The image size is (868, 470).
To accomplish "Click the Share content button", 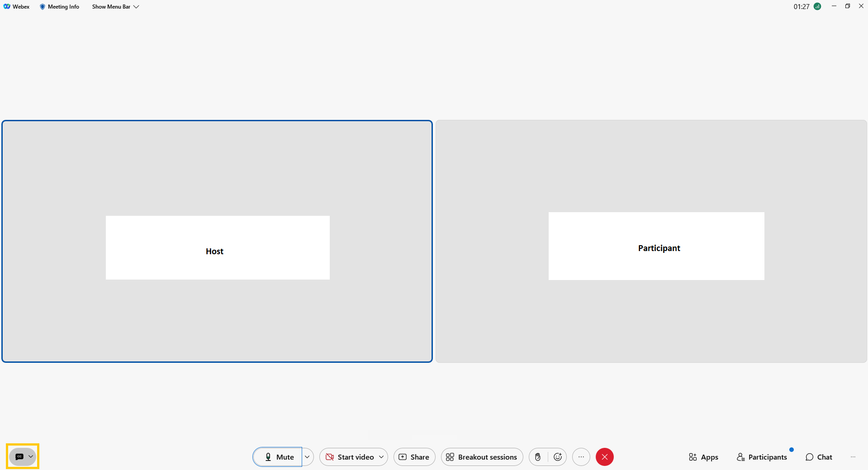I will (x=414, y=457).
